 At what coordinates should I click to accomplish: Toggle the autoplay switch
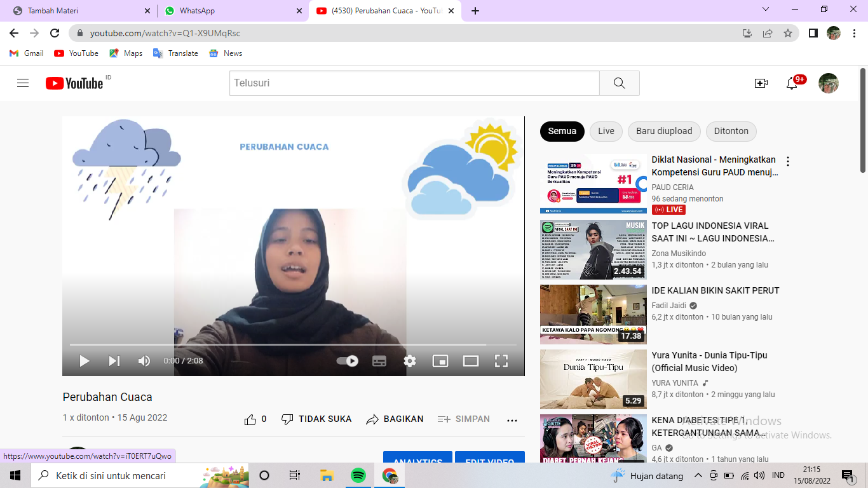(x=348, y=361)
